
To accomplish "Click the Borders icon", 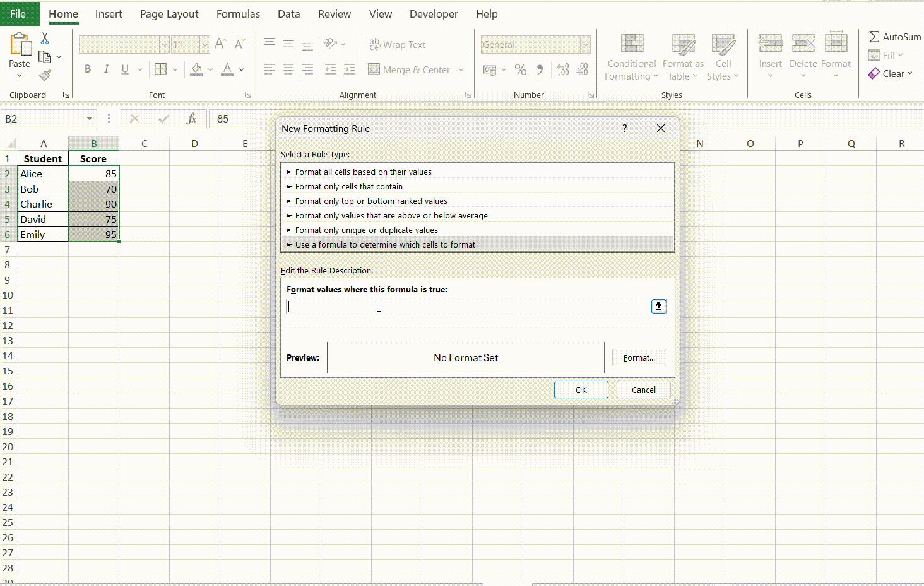I will (x=161, y=69).
